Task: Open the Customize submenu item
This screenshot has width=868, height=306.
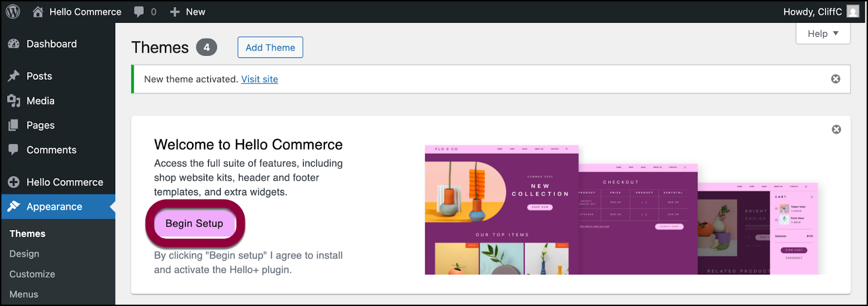Action: point(32,274)
